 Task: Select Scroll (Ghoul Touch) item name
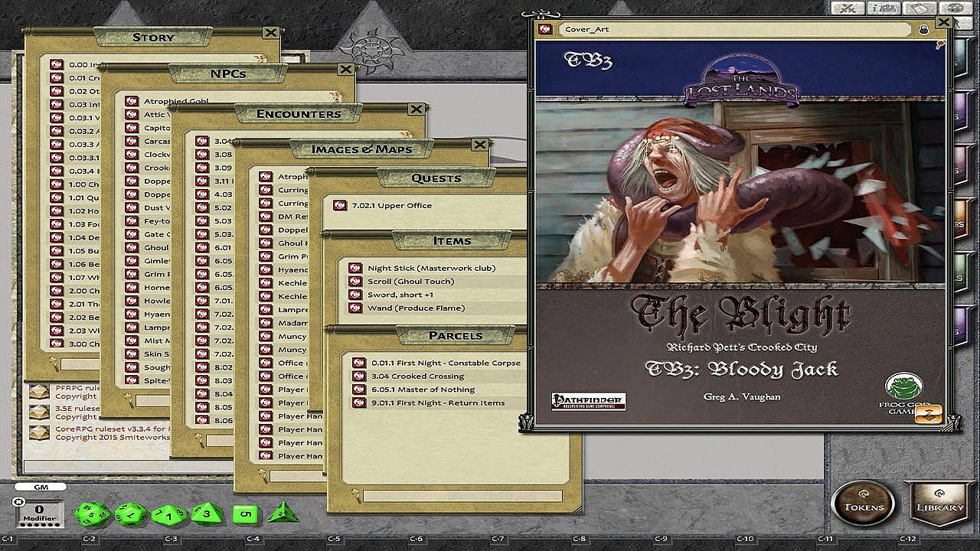tap(410, 281)
